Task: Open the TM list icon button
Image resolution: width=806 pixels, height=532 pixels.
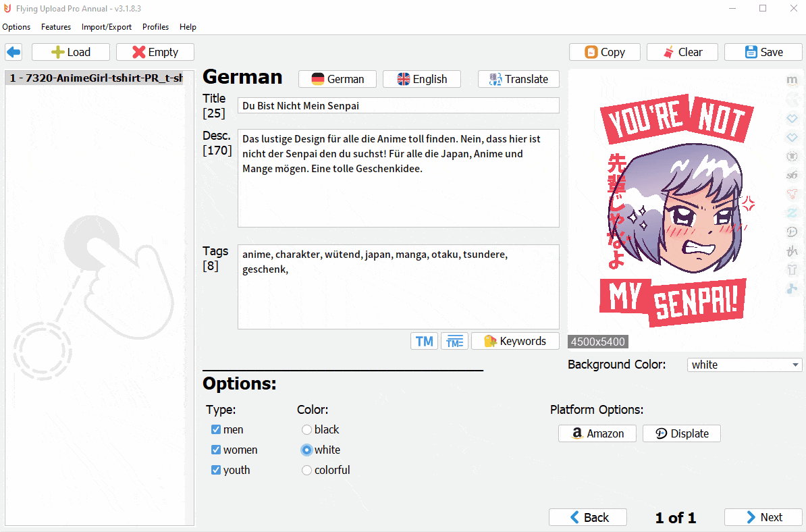Action: coord(454,342)
